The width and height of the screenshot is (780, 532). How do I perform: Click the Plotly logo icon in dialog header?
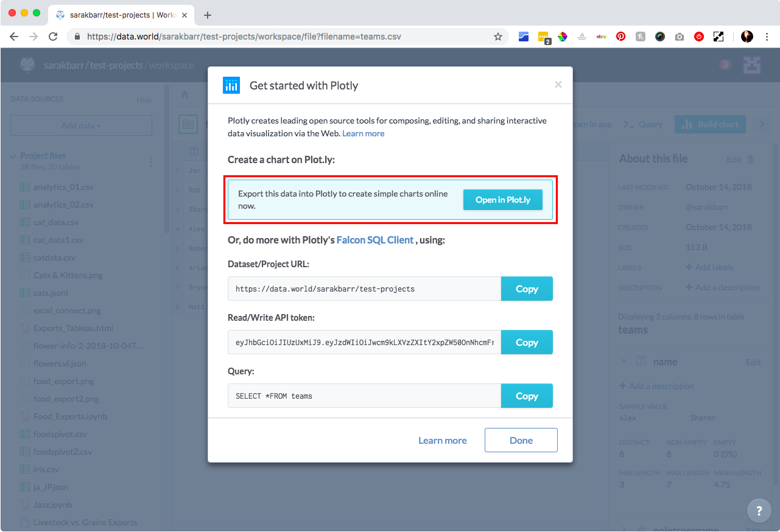click(231, 85)
